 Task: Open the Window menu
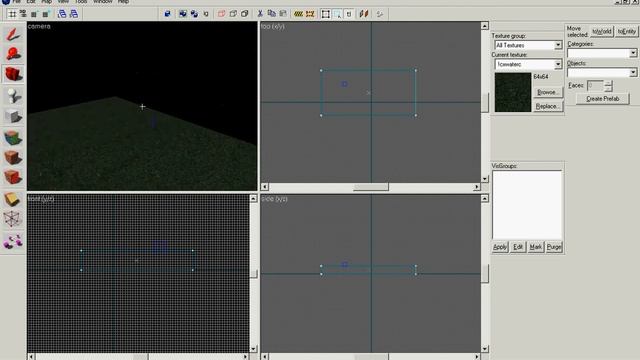coord(102,2)
